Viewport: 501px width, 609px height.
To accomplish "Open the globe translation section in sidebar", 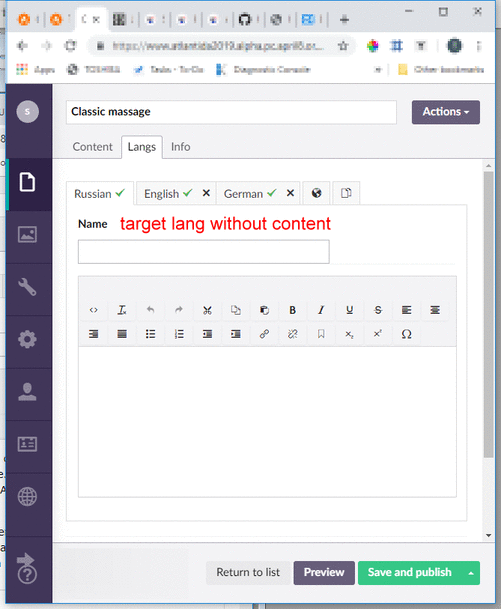I will coord(28,496).
